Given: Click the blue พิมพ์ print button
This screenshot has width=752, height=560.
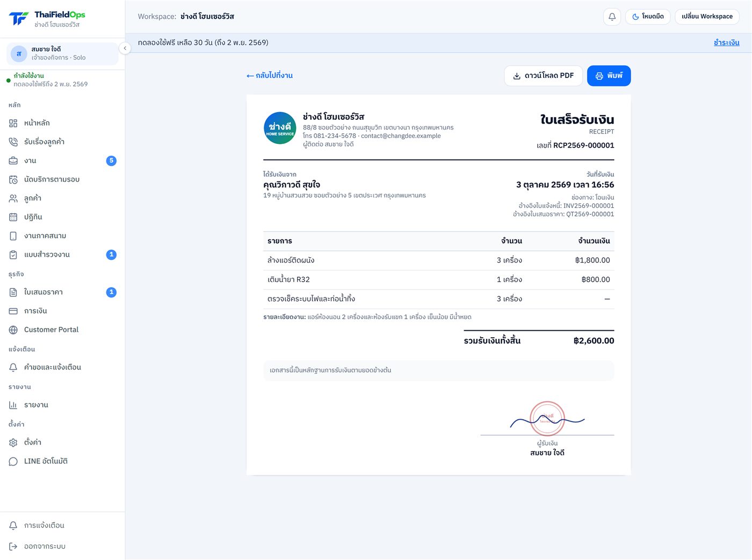Looking at the screenshot, I should click(x=609, y=76).
